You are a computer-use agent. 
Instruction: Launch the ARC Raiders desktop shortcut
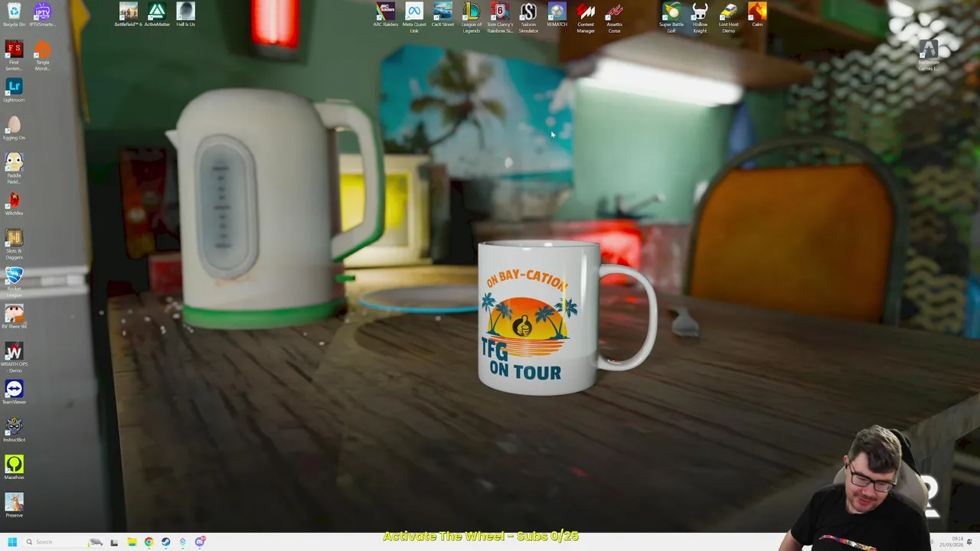click(x=386, y=15)
